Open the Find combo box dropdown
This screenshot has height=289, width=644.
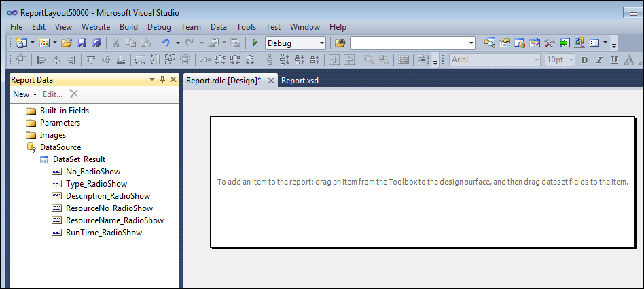[x=471, y=43]
